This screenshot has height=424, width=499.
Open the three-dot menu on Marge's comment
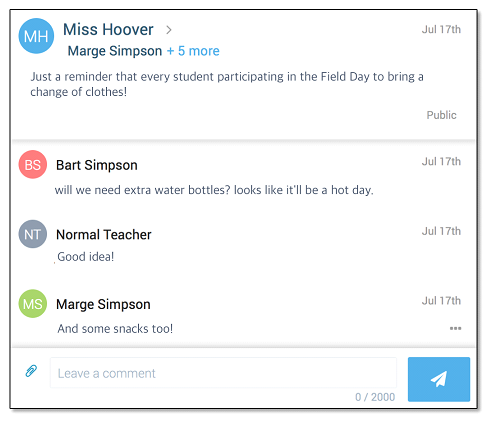(455, 328)
